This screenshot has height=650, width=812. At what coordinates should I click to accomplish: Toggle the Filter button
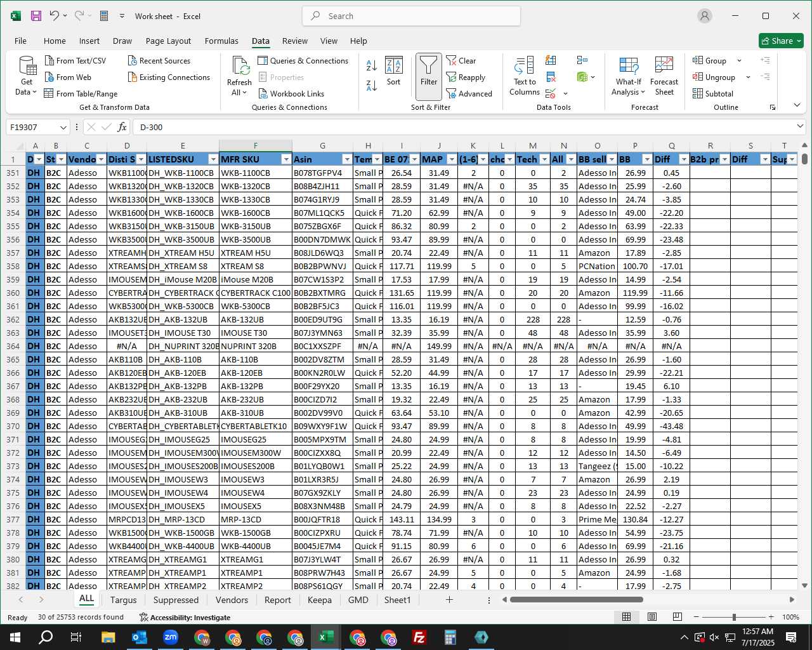[x=429, y=76]
